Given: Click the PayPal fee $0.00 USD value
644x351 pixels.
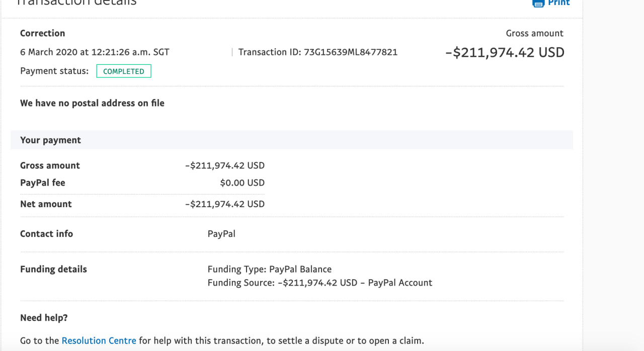Looking at the screenshot, I should 242,183.
